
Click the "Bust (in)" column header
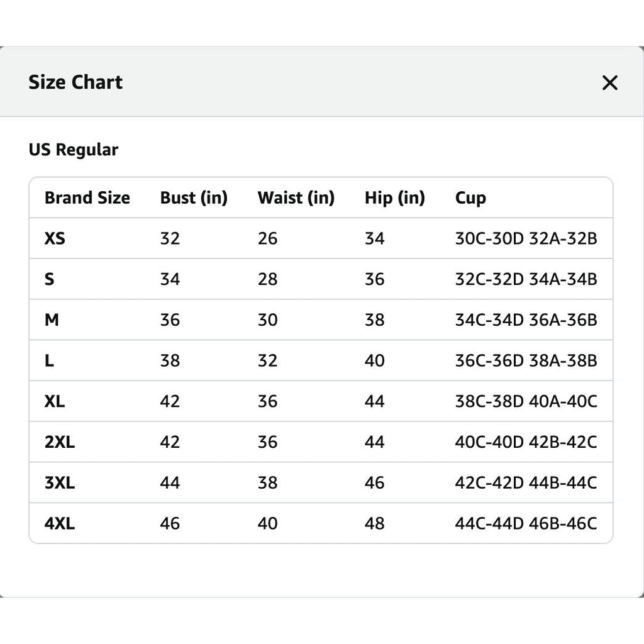pyautogui.click(x=194, y=197)
